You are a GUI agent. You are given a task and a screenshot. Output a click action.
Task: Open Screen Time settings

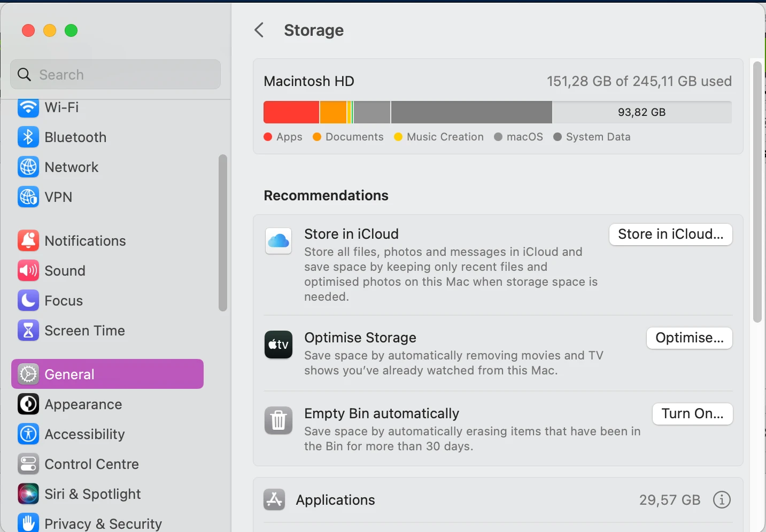click(x=85, y=330)
